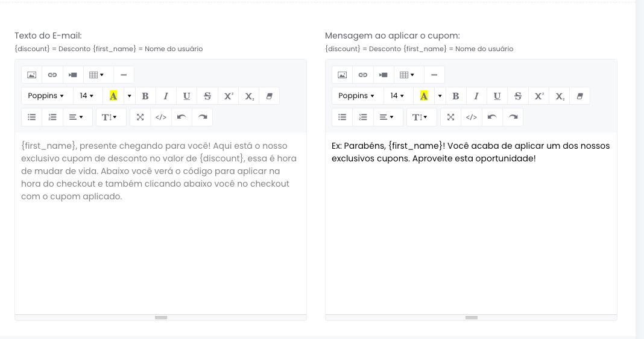
Task: Toggle underline in E-mail text editor
Action: [x=186, y=96]
